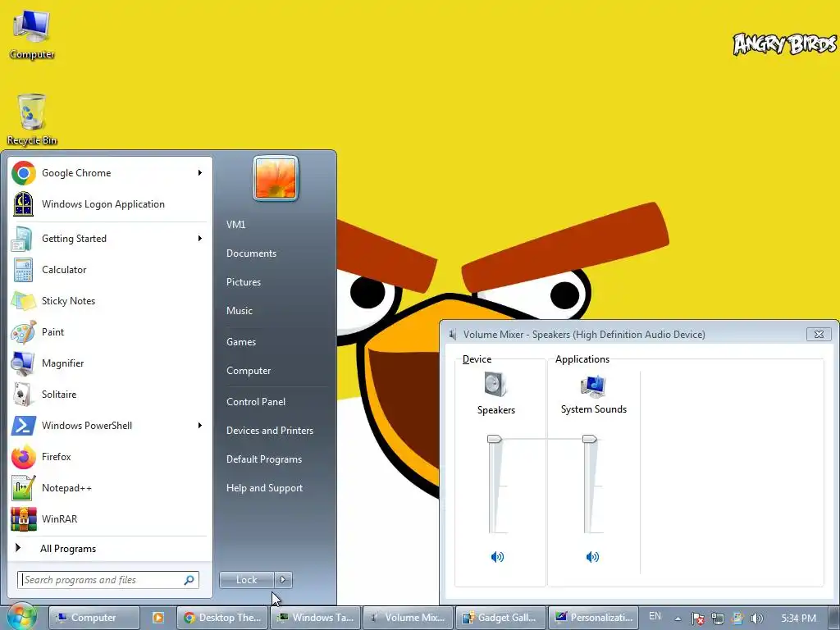Image resolution: width=840 pixels, height=630 pixels.
Task: Click the EN language indicator
Action: [x=655, y=616]
